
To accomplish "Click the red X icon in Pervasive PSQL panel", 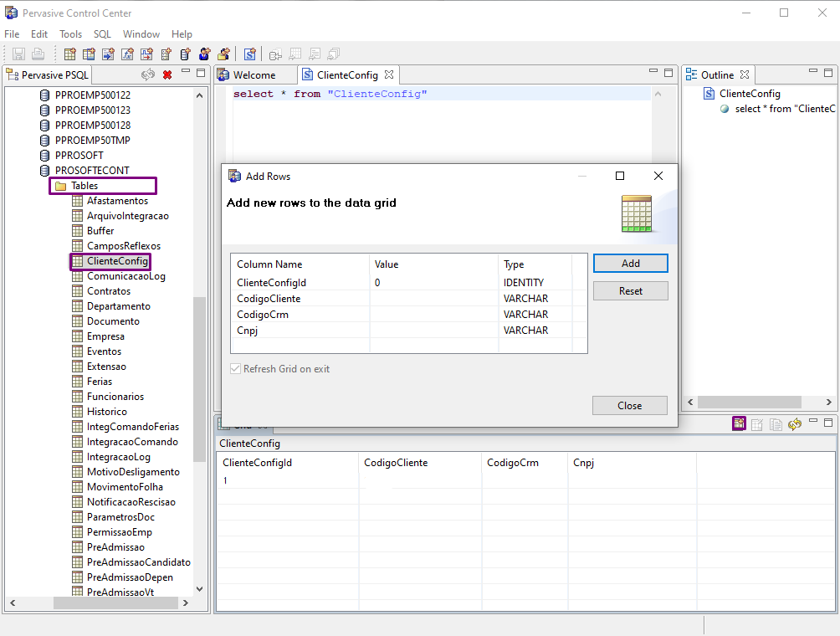I will [x=167, y=74].
